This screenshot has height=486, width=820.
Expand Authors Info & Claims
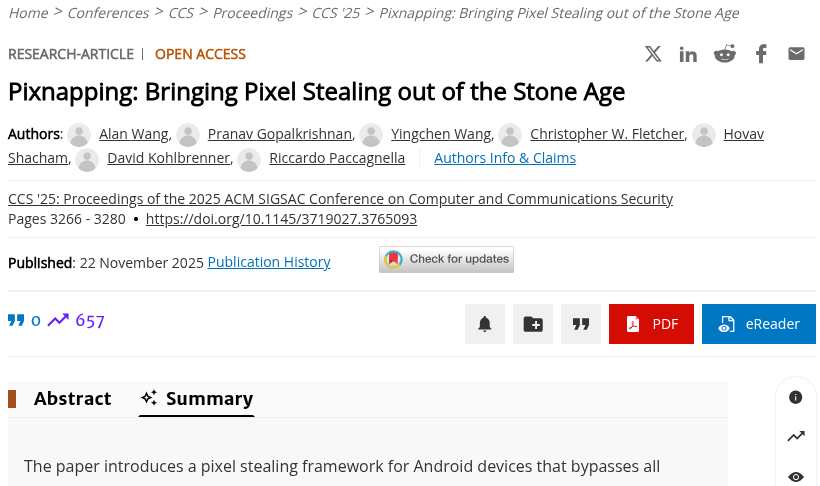(x=505, y=158)
